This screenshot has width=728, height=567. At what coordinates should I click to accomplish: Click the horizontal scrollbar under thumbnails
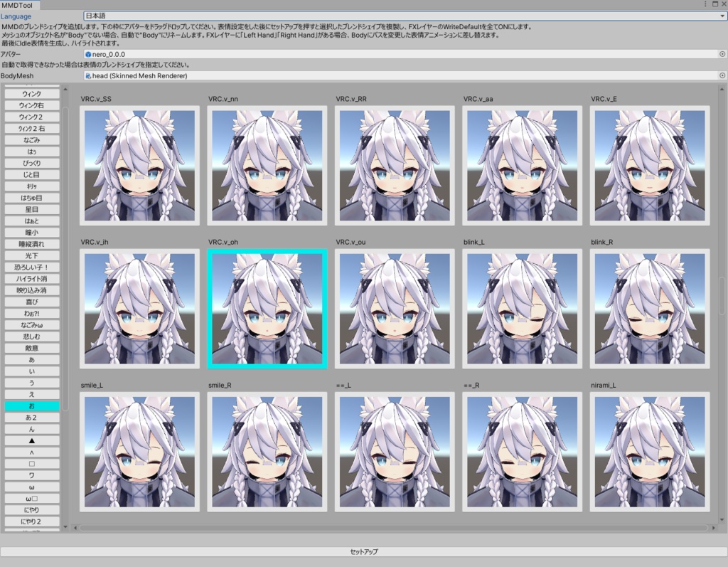coord(395,528)
